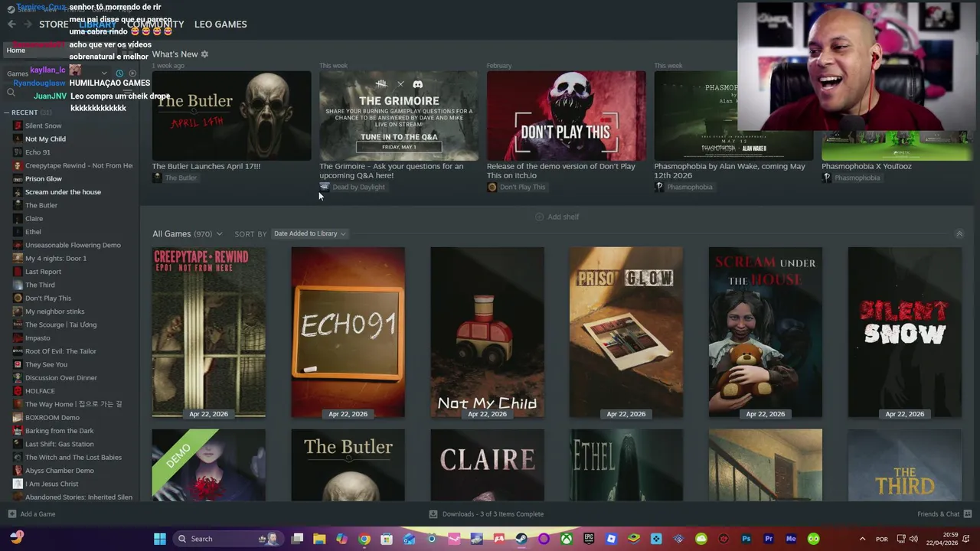The image size is (980, 551).
Task: Open the CLAIRE game card
Action: [487, 465]
